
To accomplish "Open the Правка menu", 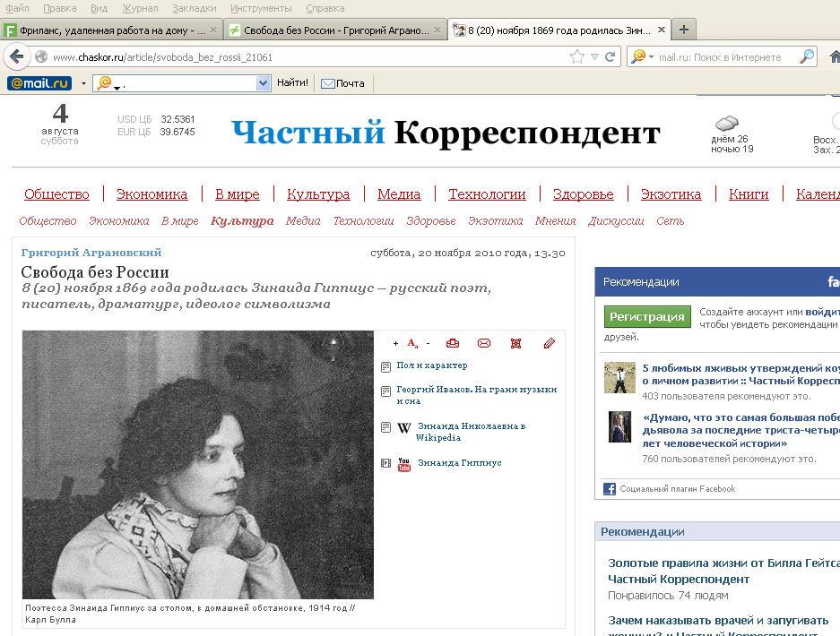I will (59, 9).
